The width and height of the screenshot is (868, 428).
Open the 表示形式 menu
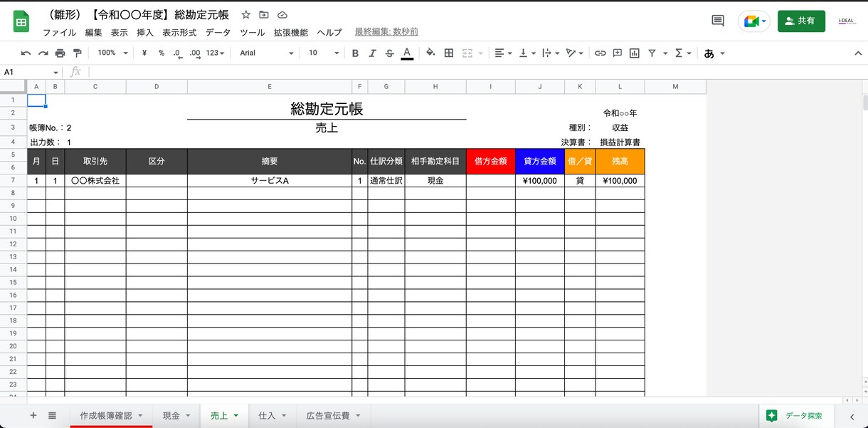[179, 33]
